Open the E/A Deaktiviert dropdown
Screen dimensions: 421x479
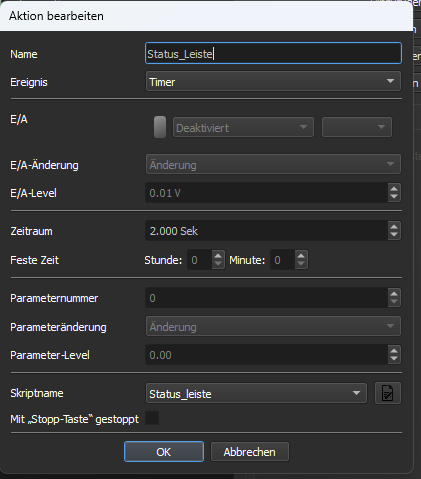click(243, 127)
